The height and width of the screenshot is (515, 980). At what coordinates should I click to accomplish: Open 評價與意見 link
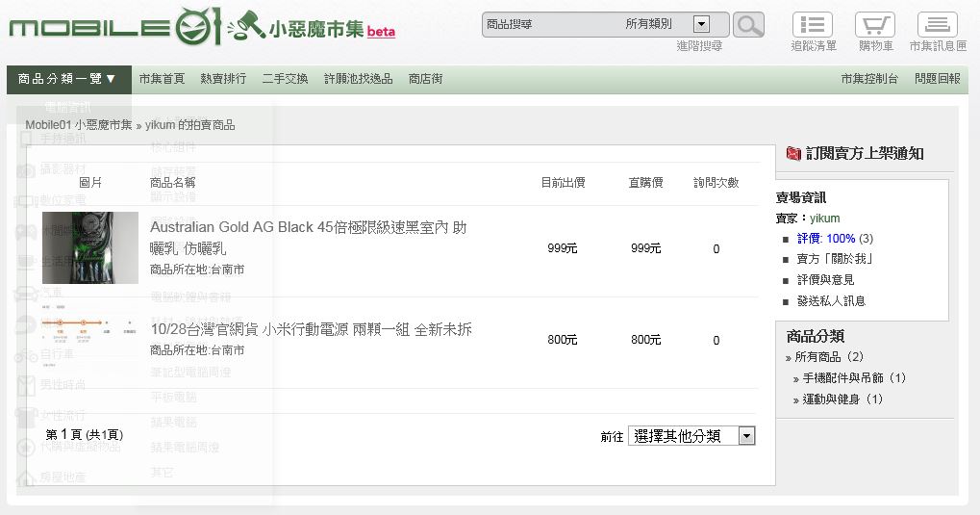coord(825,280)
